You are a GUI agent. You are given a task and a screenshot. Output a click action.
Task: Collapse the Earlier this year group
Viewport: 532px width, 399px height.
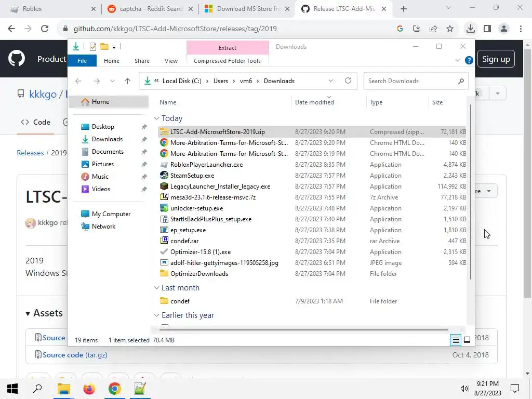point(156,315)
